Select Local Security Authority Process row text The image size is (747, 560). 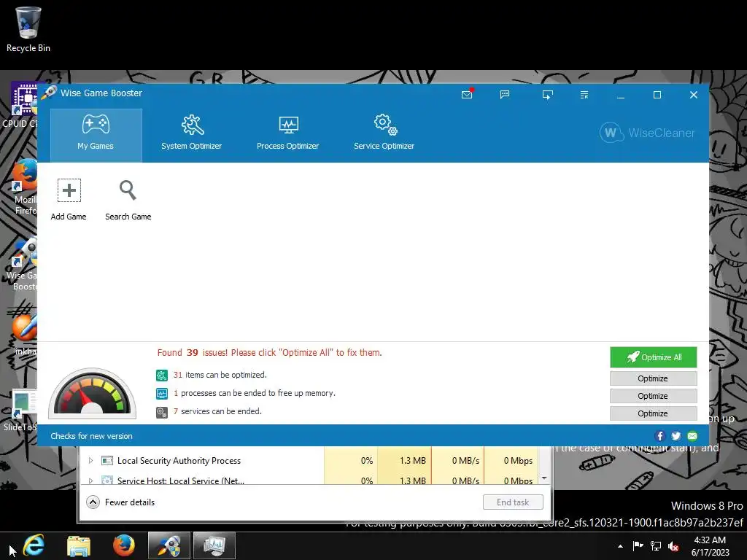pos(179,461)
